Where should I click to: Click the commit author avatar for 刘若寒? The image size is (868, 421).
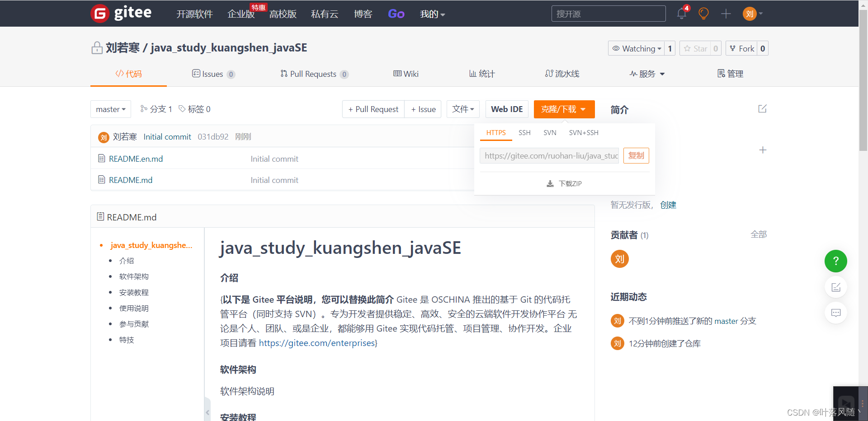click(x=104, y=137)
